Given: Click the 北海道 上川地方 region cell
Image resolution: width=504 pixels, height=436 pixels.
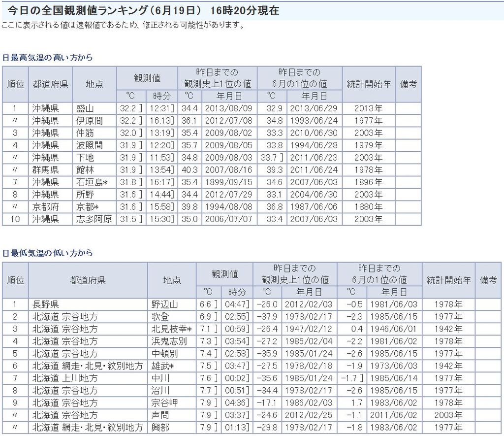Looking at the screenshot, I should 65,378.
